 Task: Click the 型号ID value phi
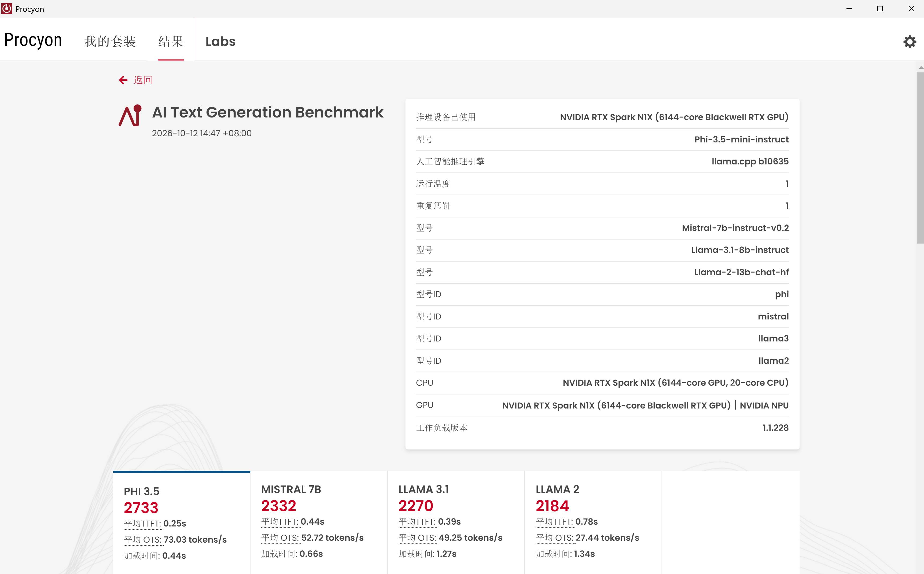(782, 294)
